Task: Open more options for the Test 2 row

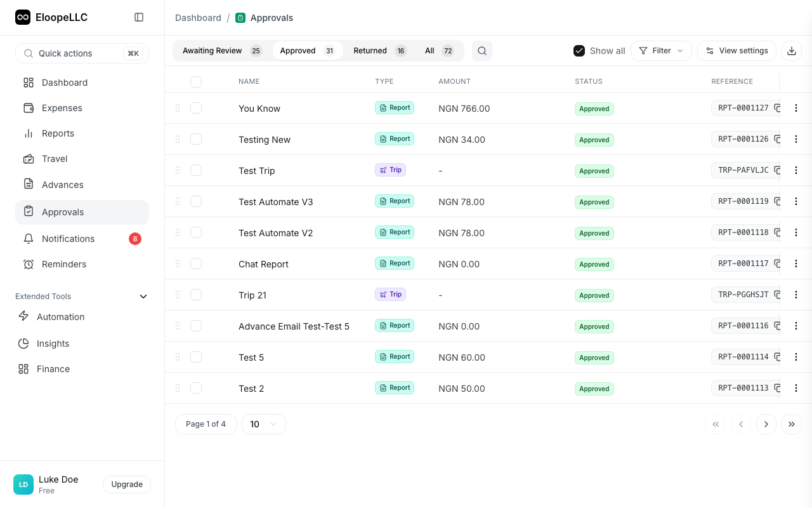Action: 796,388
